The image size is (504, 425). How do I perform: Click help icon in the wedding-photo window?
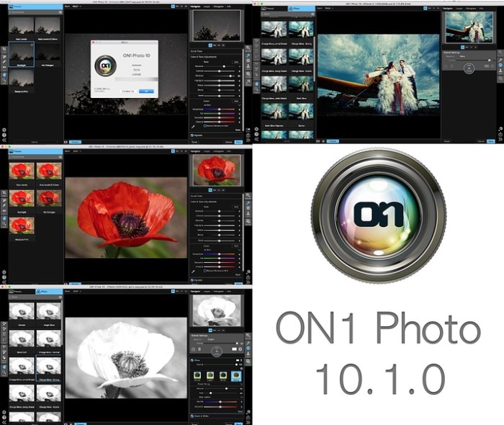pos(256,135)
